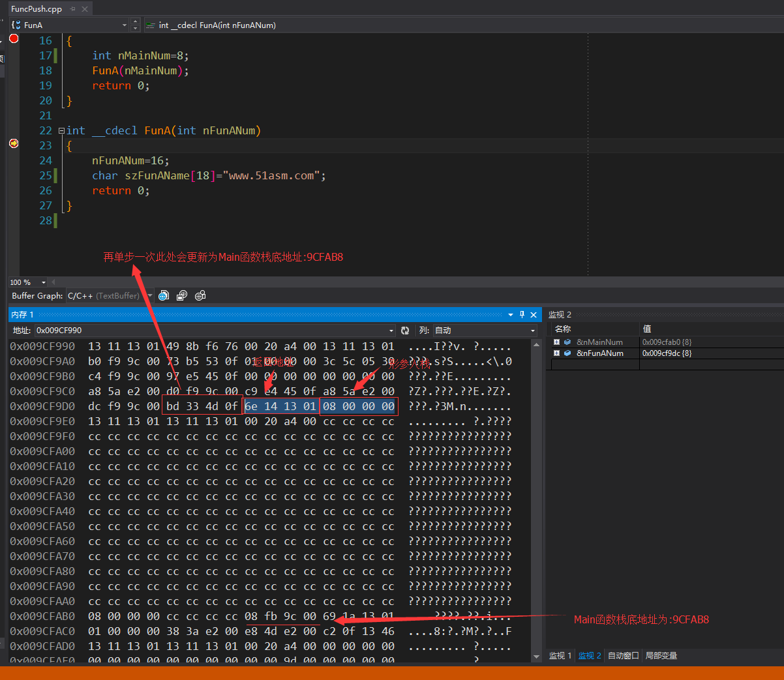Open the FunA scope dropdown
This screenshot has width=784, height=680.
point(125,25)
